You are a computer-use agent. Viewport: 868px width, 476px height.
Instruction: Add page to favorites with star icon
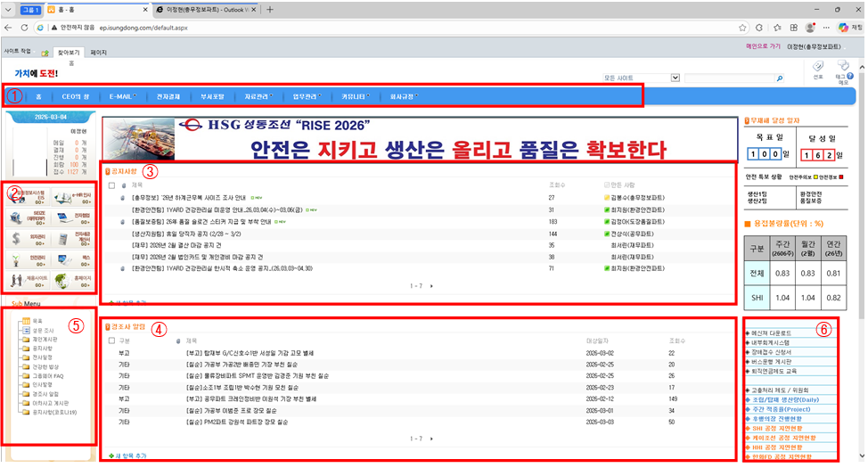pos(742,27)
